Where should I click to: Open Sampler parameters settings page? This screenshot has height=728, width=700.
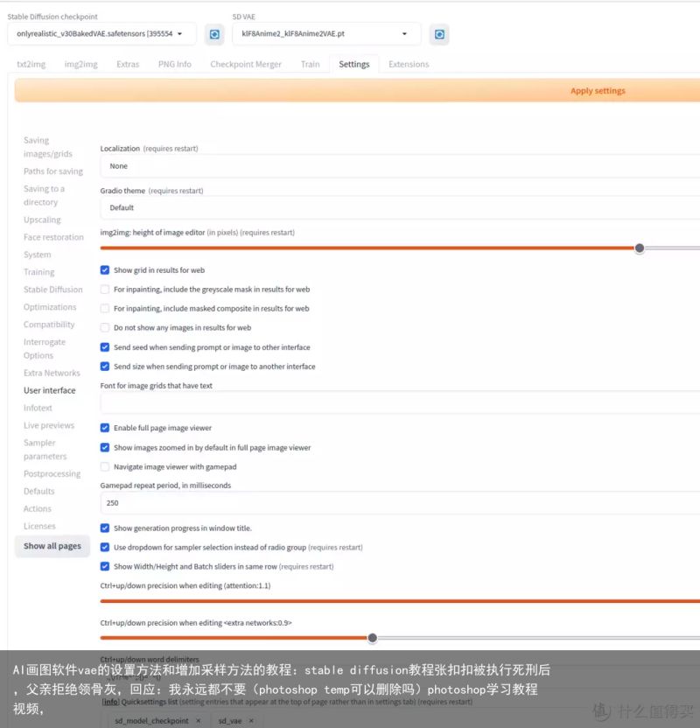pos(45,450)
